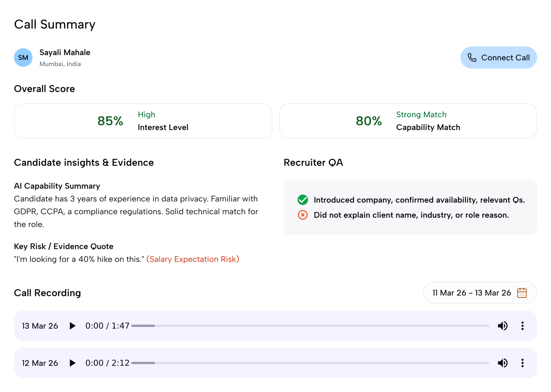The width and height of the screenshot is (551, 392).
Task: Click the Call Recording heading
Action: (x=47, y=293)
